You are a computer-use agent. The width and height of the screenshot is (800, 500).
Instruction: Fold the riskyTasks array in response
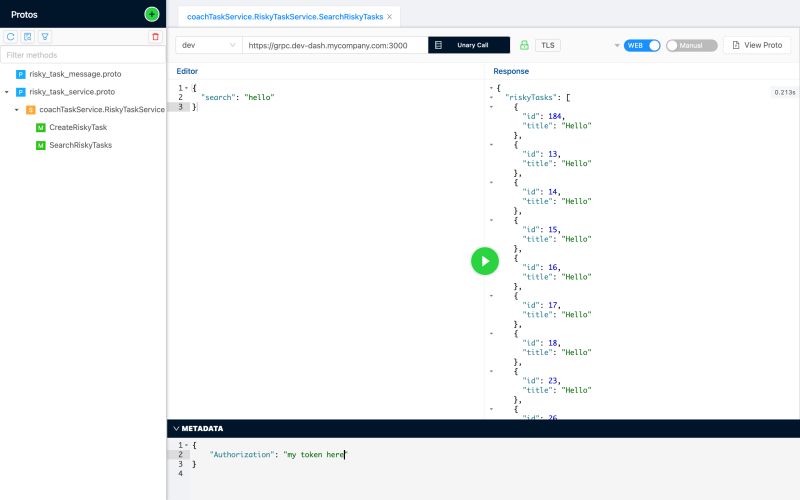coord(491,97)
